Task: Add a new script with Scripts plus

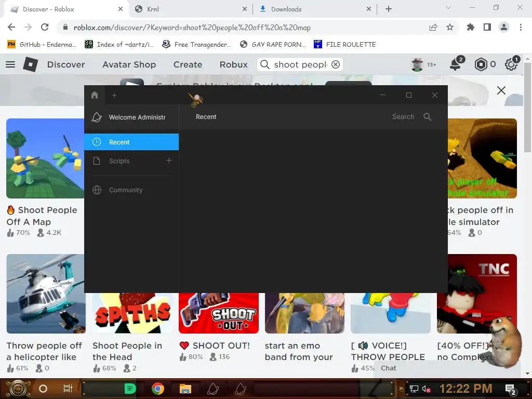Action: (169, 160)
